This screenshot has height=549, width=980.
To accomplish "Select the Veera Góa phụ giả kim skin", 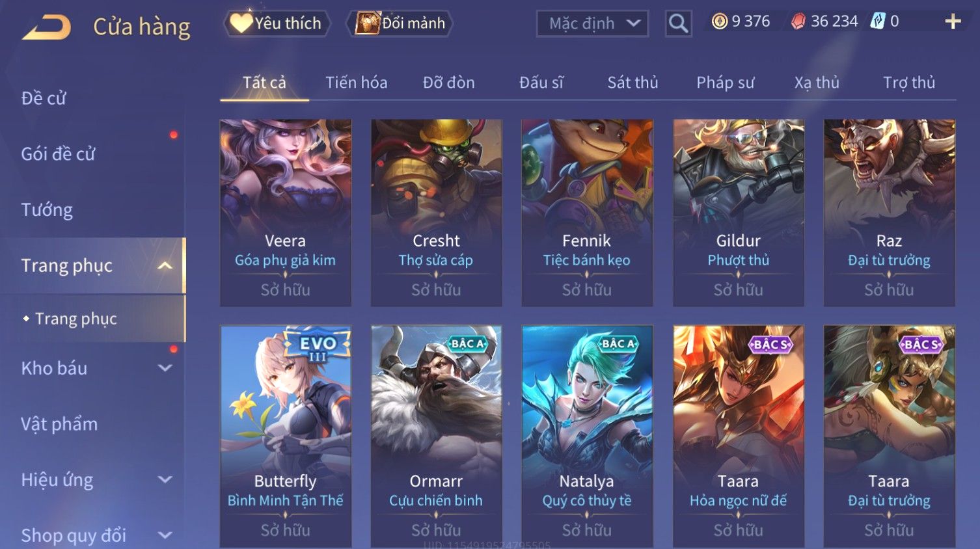I will tap(286, 213).
